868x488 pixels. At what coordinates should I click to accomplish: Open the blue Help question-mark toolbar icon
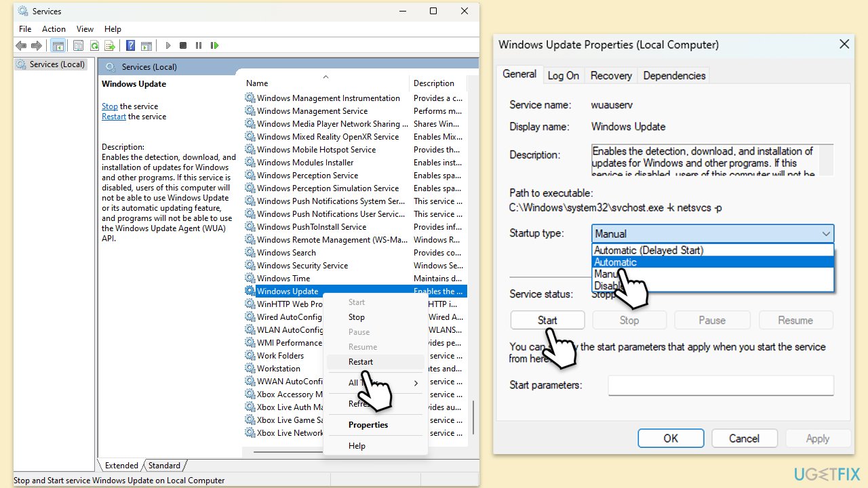tap(131, 45)
